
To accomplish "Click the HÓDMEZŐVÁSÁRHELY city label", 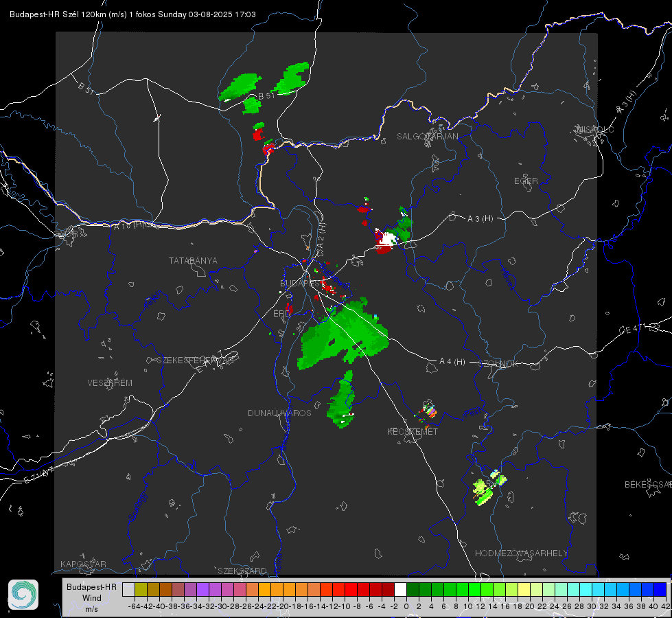I will point(521,553).
